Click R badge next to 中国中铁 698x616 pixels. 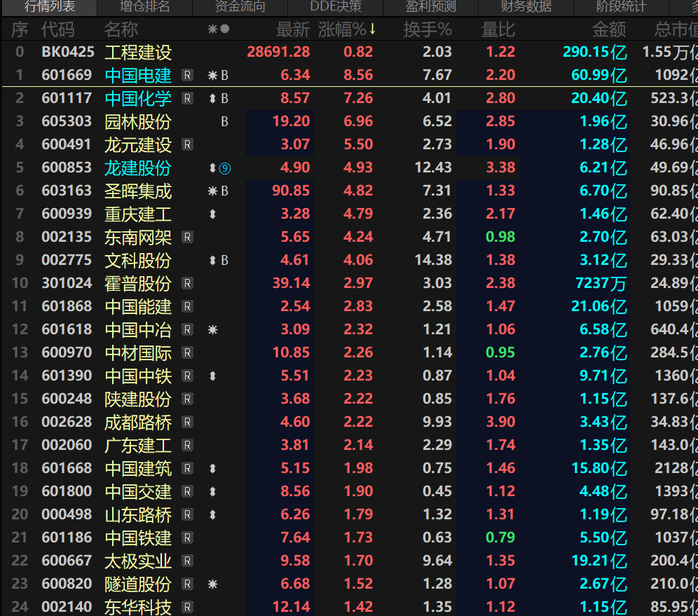point(187,376)
